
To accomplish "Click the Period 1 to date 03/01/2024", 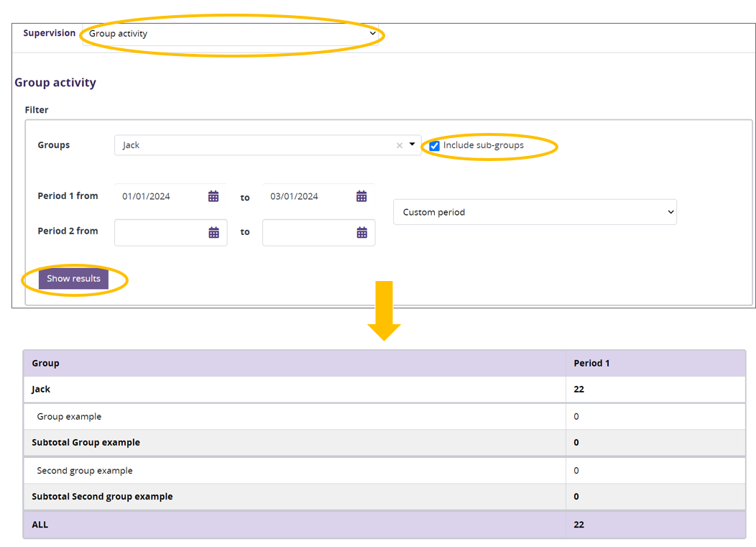I will click(309, 196).
